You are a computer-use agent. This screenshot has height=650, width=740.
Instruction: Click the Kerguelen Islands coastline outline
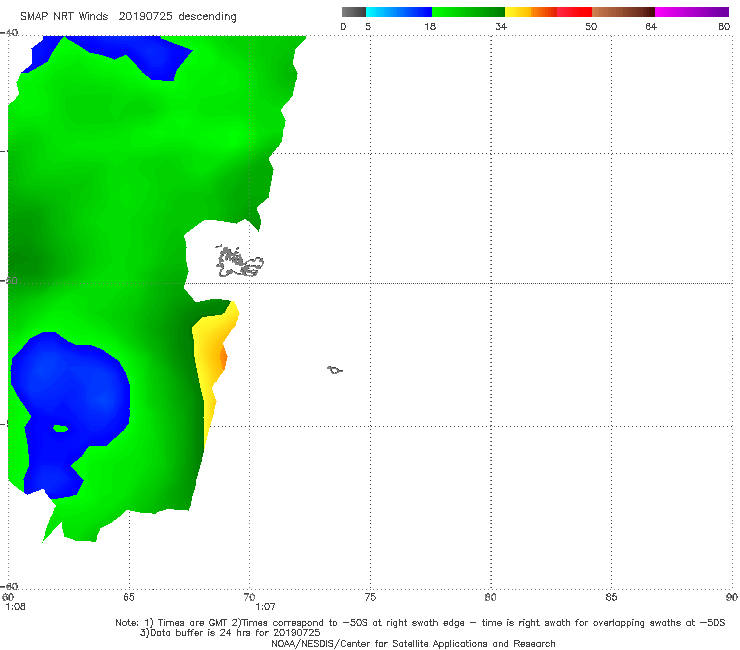[x=239, y=261]
